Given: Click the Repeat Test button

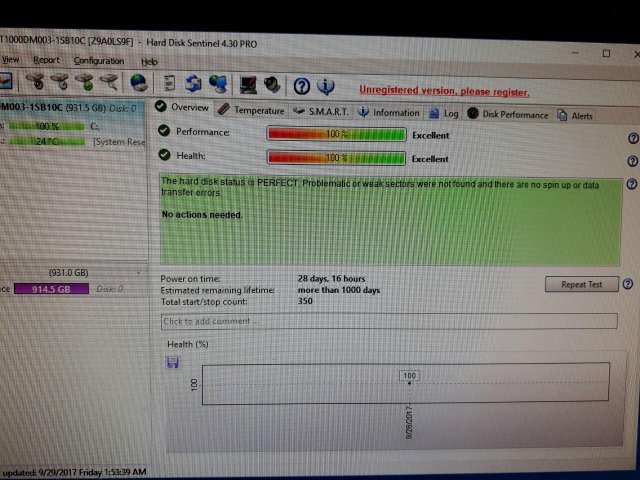Looking at the screenshot, I should pos(581,284).
